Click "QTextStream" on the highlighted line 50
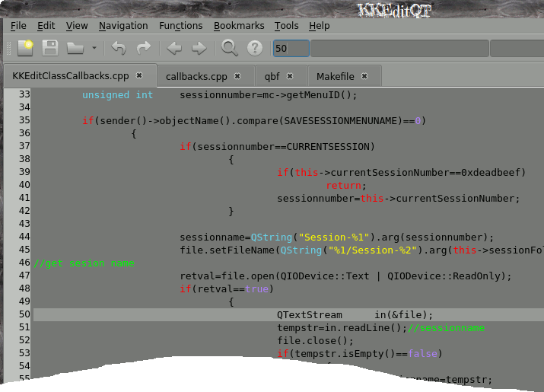The width and height of the screenshot is (544, 392). coord(310,315)
